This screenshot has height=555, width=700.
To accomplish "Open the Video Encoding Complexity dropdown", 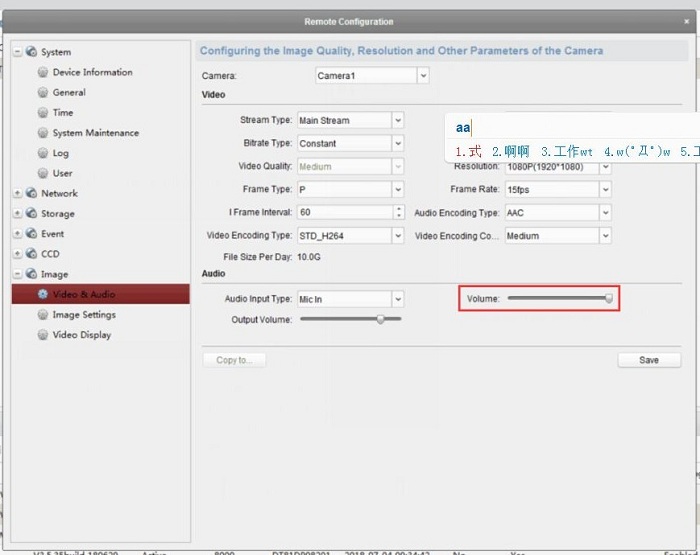I will 605,235.
